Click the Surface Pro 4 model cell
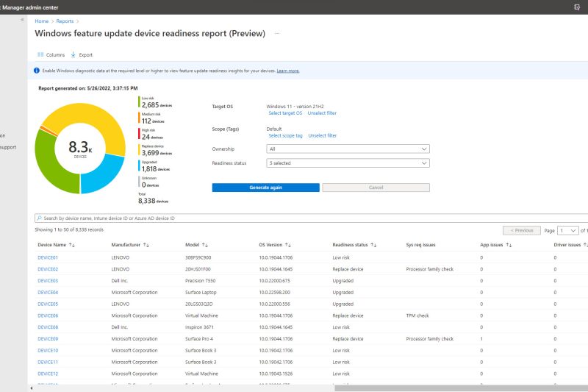 pyautogui.click(x=199, y=339)
